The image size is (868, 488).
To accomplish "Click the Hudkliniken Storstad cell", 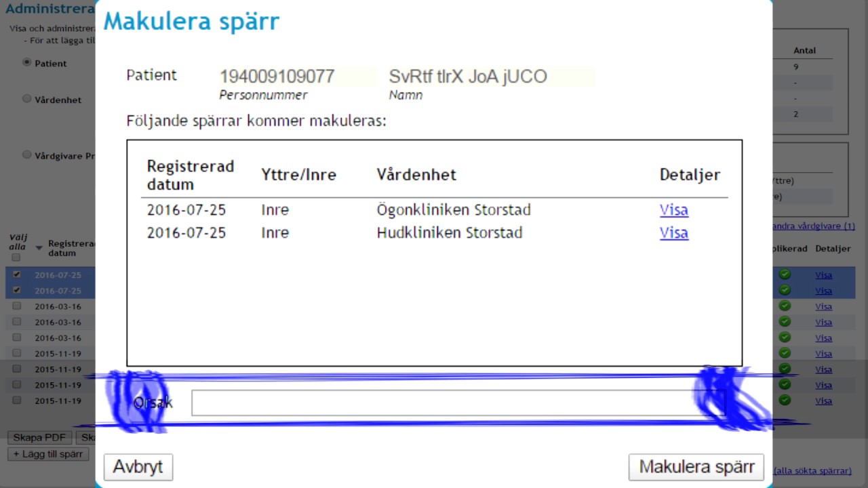I will 450,232.
